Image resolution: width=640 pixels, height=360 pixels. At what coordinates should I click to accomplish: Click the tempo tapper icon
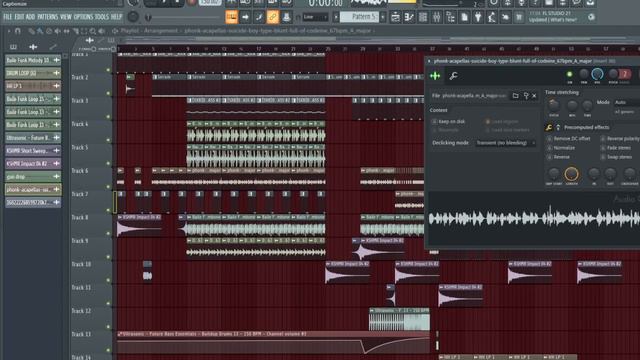[x=492, y=17]
